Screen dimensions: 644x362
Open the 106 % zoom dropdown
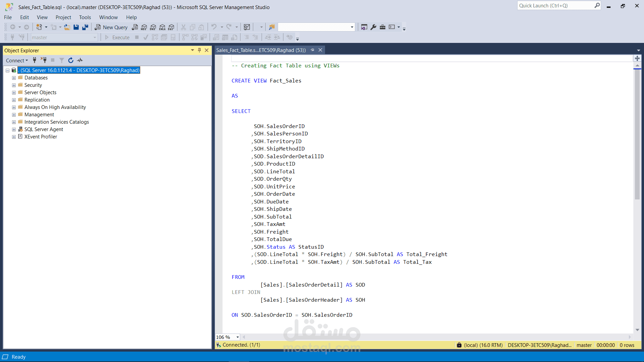point(237,337)
